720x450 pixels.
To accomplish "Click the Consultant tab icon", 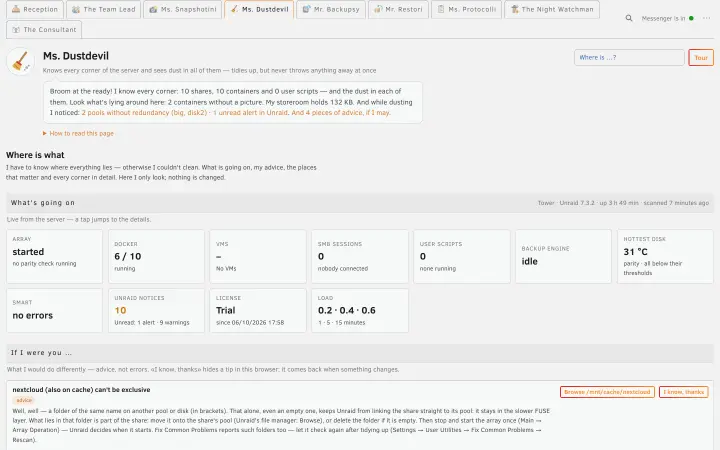I will (x=16, y=30).
